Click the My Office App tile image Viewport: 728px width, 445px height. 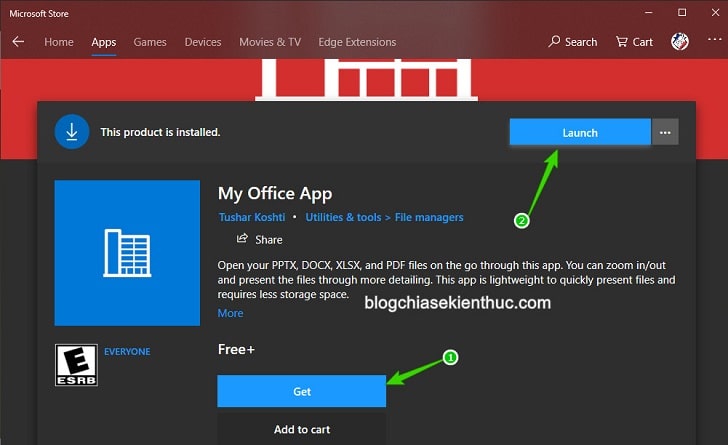[x=127, y=253]
